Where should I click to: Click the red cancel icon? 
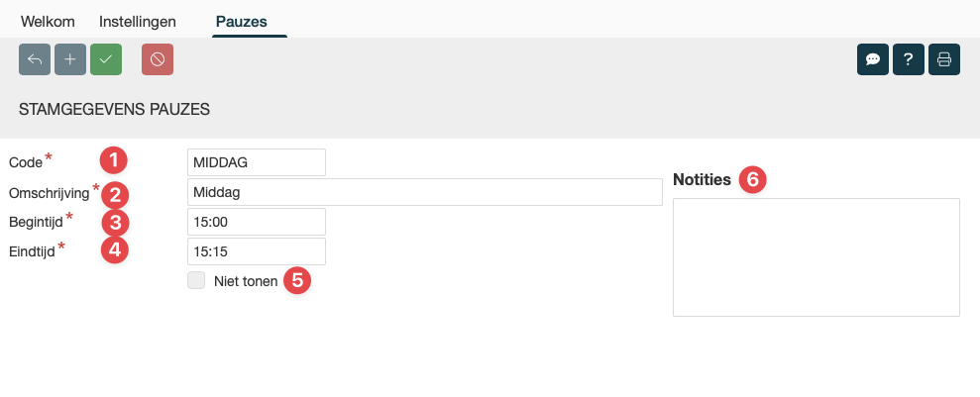pos(158,59)
